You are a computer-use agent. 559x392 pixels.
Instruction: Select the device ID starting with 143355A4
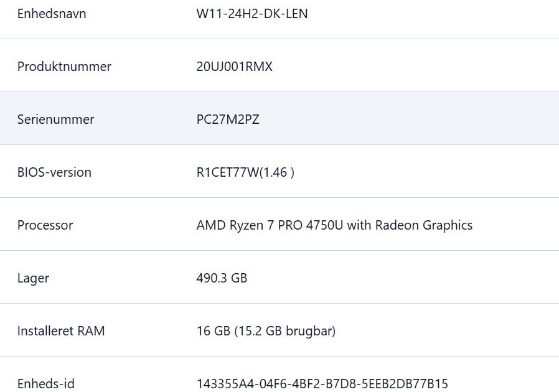(322, 383)
